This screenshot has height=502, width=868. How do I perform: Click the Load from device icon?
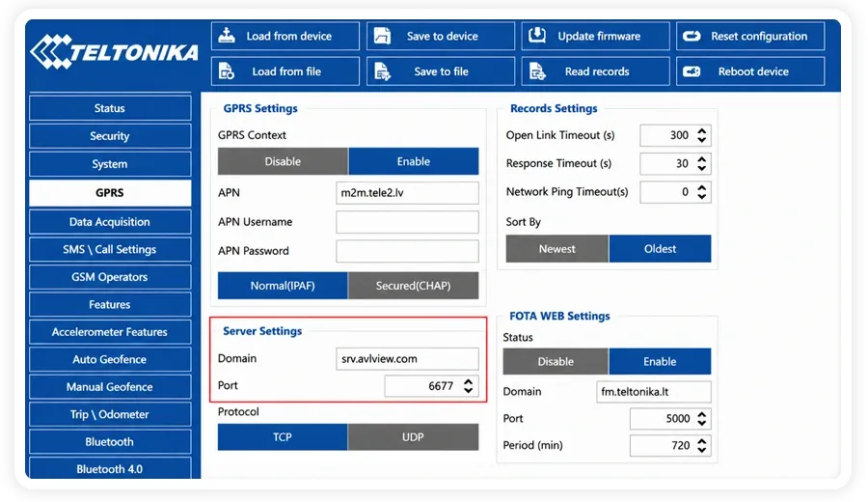coord(227,36)
